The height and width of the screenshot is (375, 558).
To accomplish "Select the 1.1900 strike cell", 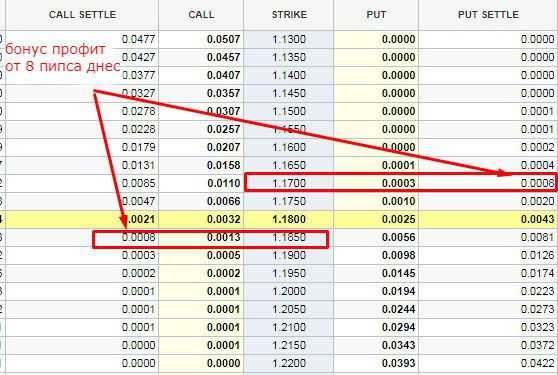I will pos(289,255).
